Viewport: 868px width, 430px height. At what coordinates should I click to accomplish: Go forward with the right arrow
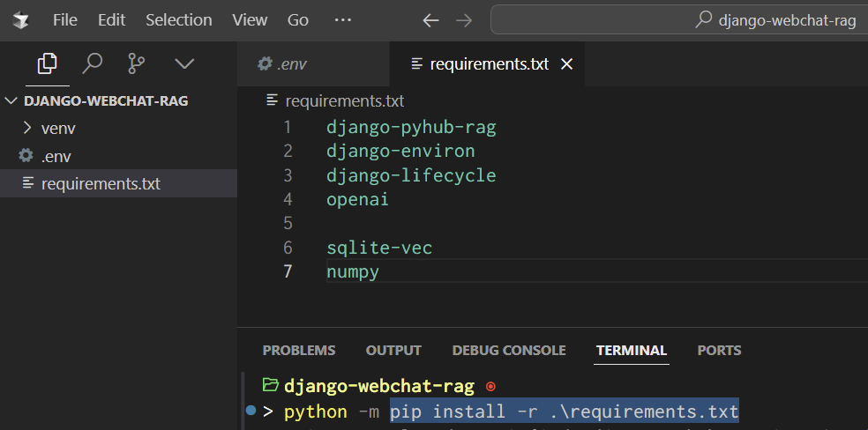[464, 20]
